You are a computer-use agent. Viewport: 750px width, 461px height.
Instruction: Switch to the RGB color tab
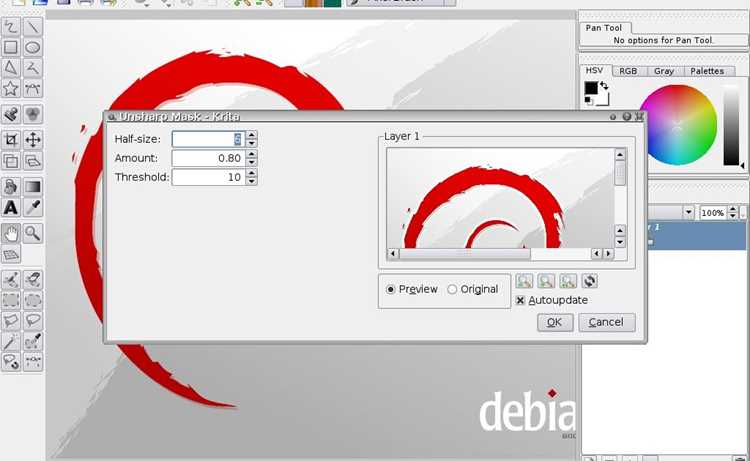(x=628, y=71)
